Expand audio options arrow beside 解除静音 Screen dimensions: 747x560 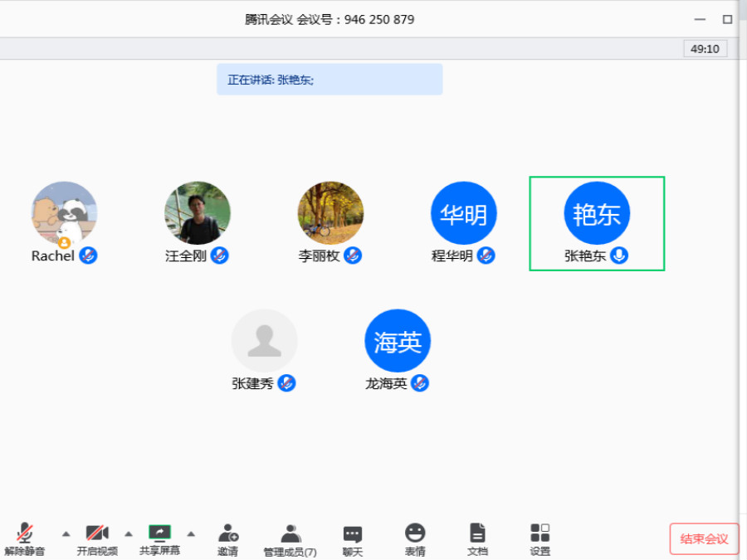pyautogui.click(x=66, y=533)
